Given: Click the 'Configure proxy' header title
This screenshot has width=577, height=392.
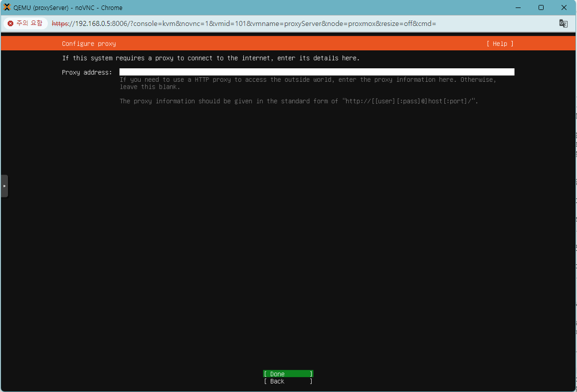Looking at the screenshot, I should pyautogui.click(x=89, y=44).
